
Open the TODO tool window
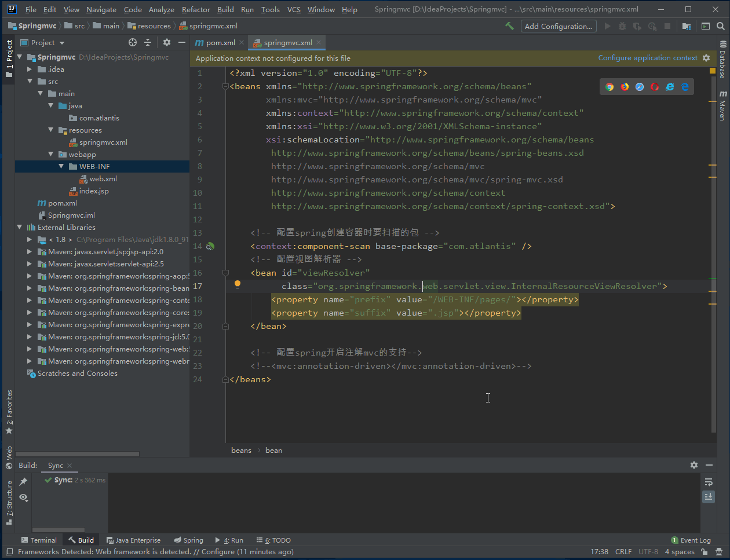click(273, 540)
